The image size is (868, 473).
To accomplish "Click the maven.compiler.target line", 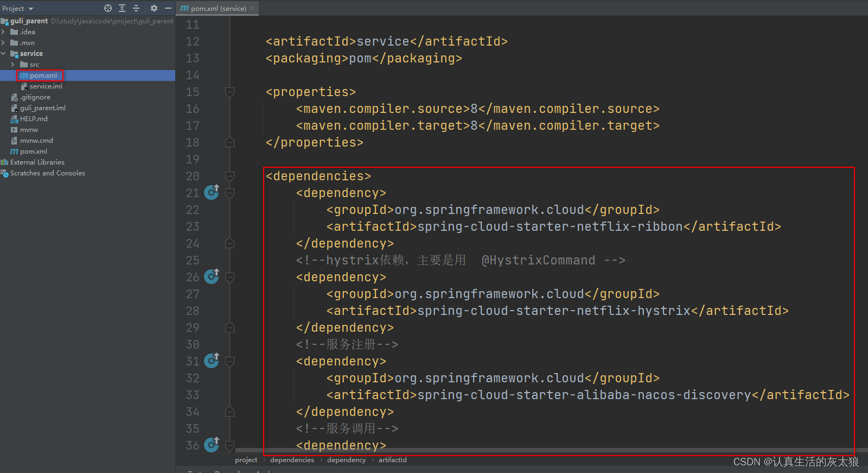I will tap(477, 125).
